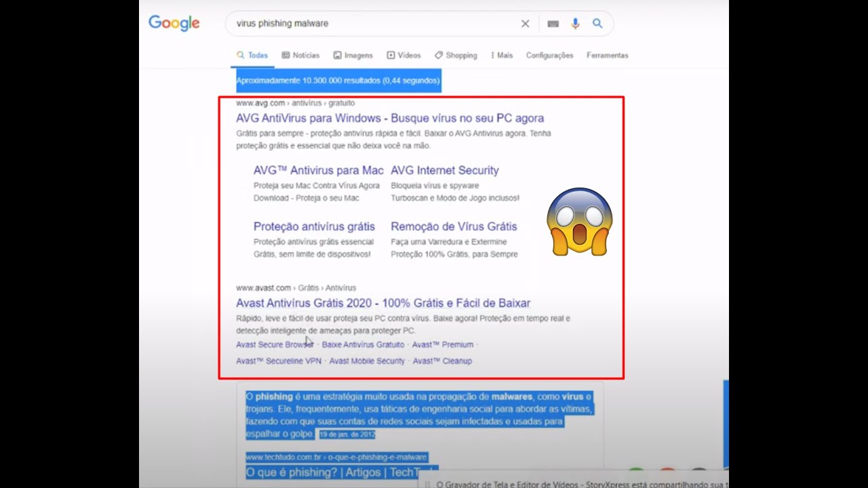Open Ferramentas options
Viewport: 868px width, 488px height.
point(607,56)
